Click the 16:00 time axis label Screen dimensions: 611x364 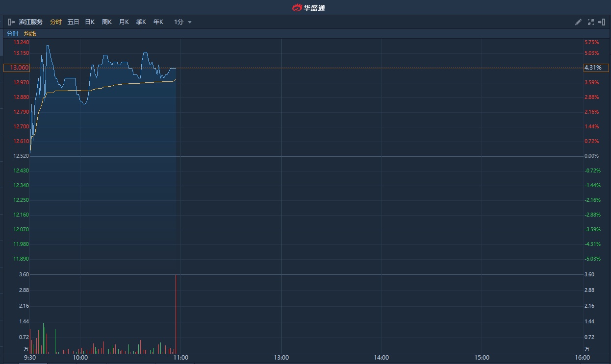pyautogui.click(x=582, y=358)
